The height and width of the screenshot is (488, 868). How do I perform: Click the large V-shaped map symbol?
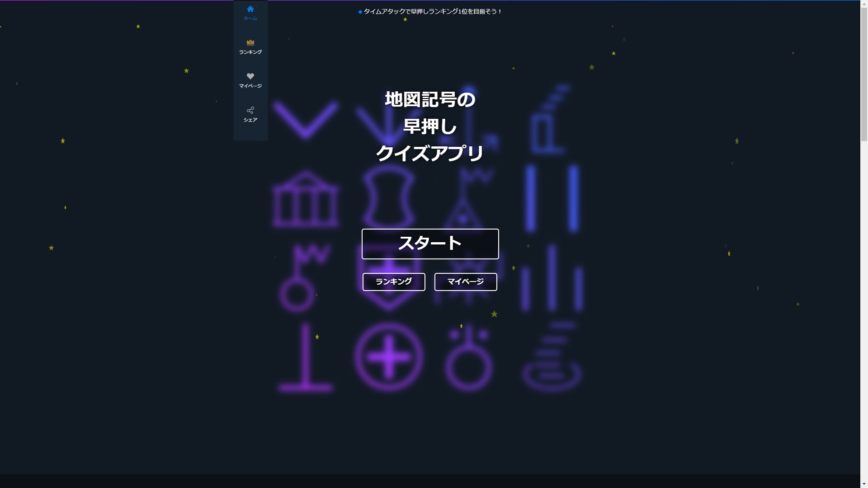coord(306,120)
